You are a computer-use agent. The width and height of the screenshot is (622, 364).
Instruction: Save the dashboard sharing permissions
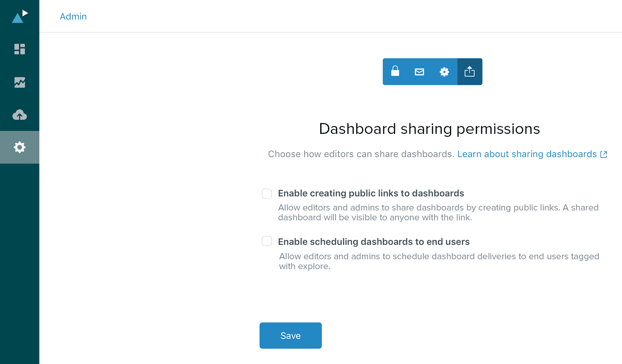[290, 336]
